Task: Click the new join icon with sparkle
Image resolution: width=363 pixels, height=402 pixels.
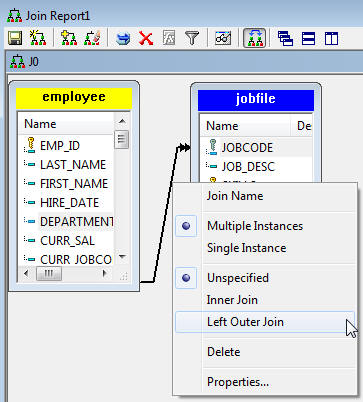Action: (x=38, y=38)
